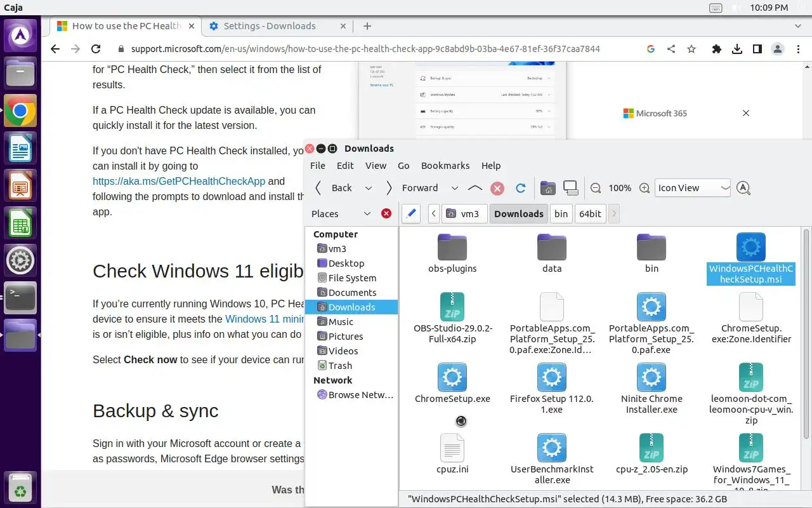Go to the home folder icon in Caja toolbar
Viewport: 812px width, 508px height.
pyautogui.click(x=548, y=188)
